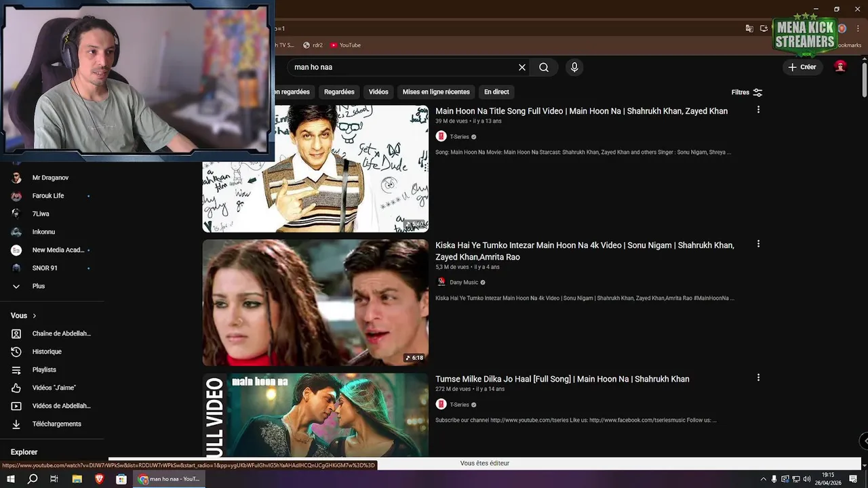Open the rdr2 bookmark

click(x=313, y=45)
